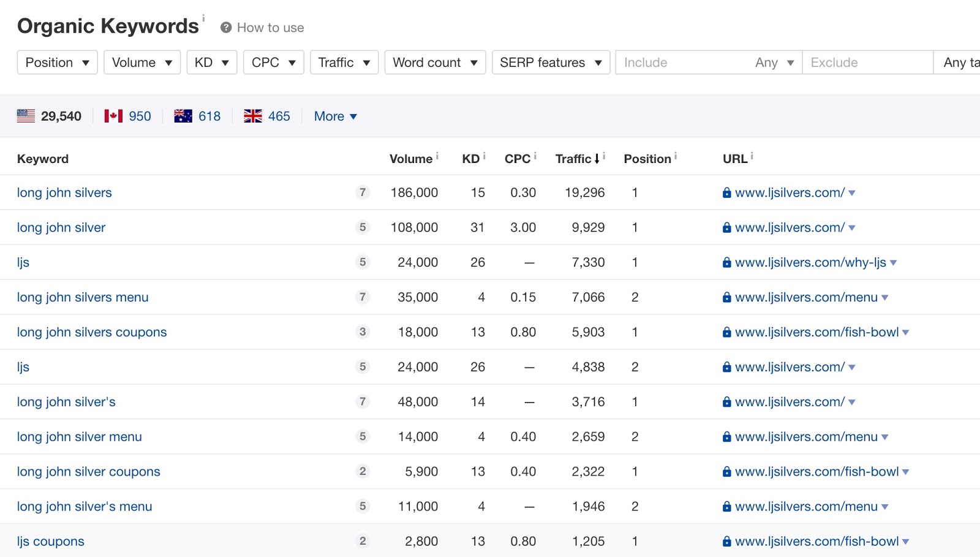The height and width of the screenshot is (557, 980).
Task: Select the 29,540 United States keyword count
Action: (61, 116)
